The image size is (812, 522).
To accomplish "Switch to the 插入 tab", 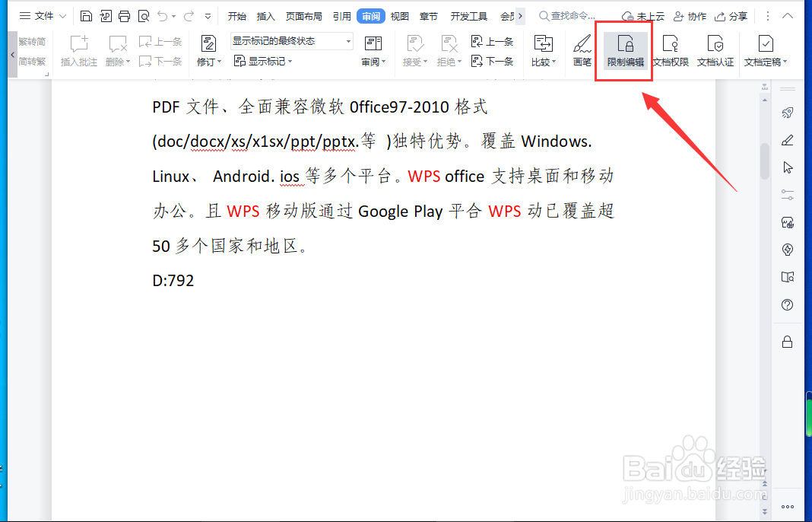I will (265, 17).
